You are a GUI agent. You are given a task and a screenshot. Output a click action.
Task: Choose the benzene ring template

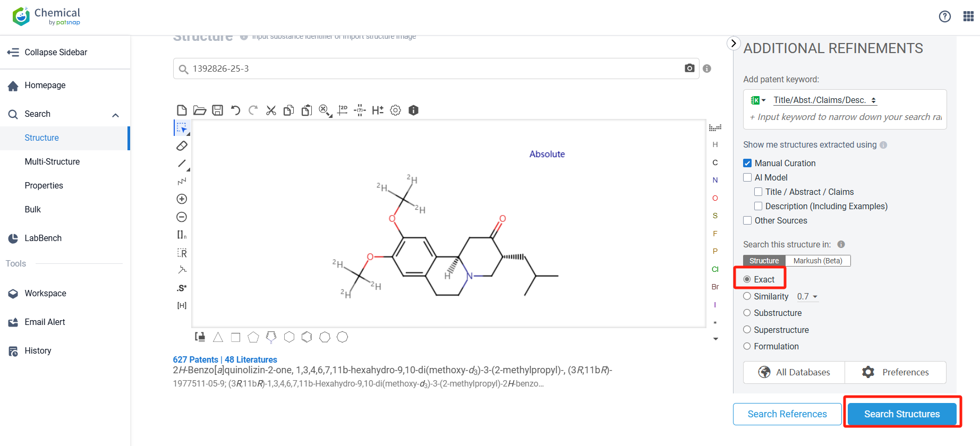pyautogui.click(x=306, y=337)
